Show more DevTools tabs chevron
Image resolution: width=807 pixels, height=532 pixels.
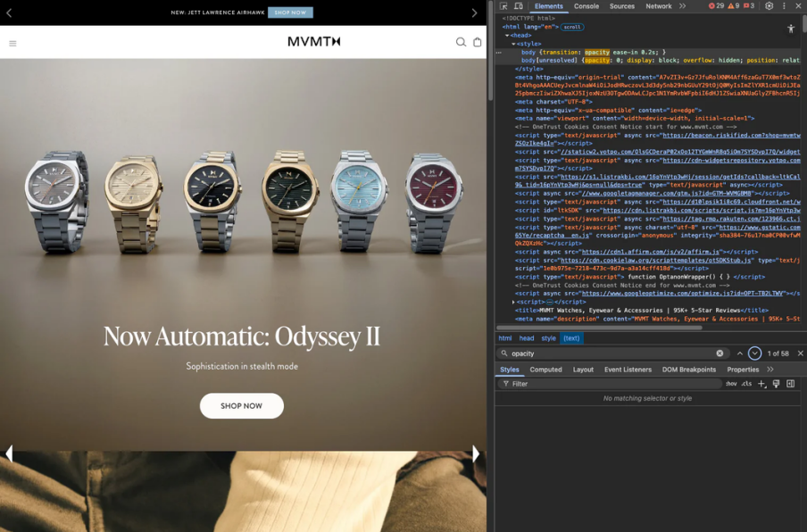pos(682,6)
